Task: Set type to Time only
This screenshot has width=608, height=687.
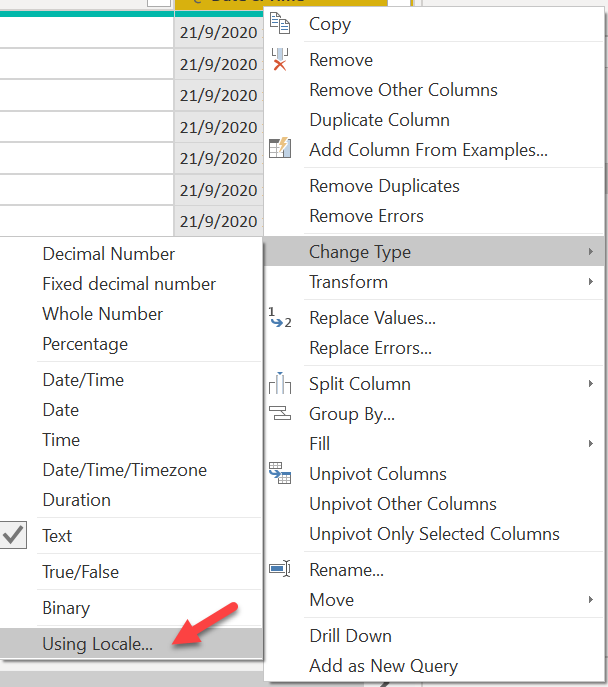Action: tap(61, 440)
